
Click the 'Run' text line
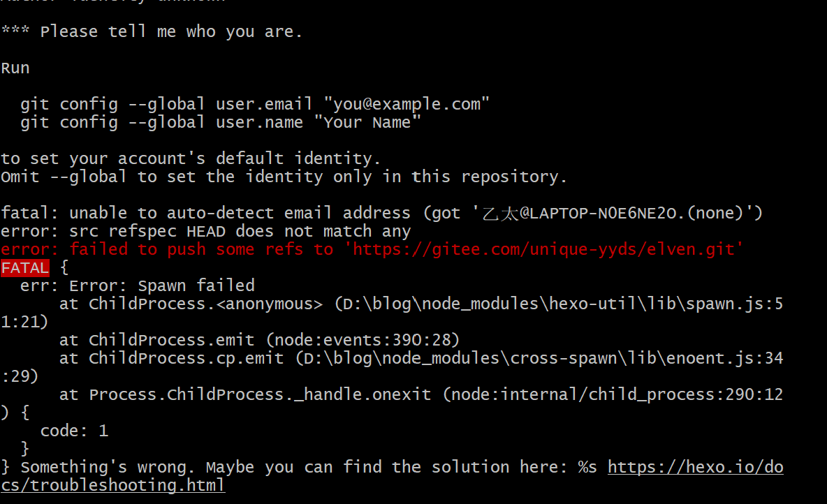coord(15,68)
